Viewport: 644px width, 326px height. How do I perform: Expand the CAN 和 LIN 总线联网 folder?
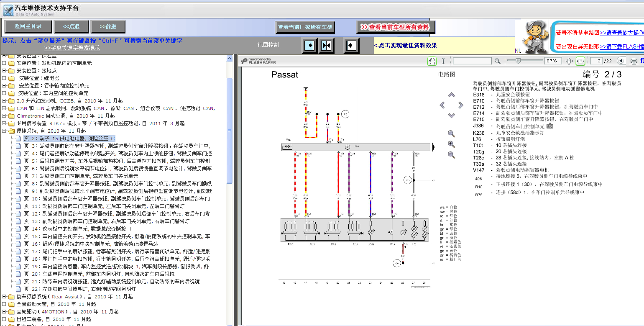(4, 108)
